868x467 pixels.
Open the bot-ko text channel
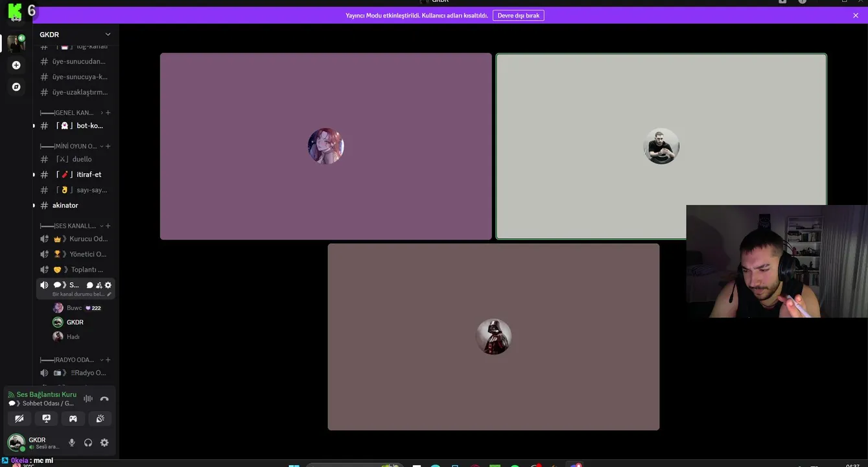[x=76, y=126]
